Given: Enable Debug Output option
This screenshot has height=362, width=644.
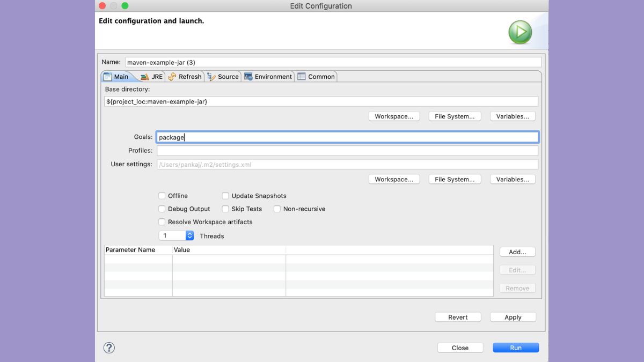Looking at the screenshot, I should point(162,209).
